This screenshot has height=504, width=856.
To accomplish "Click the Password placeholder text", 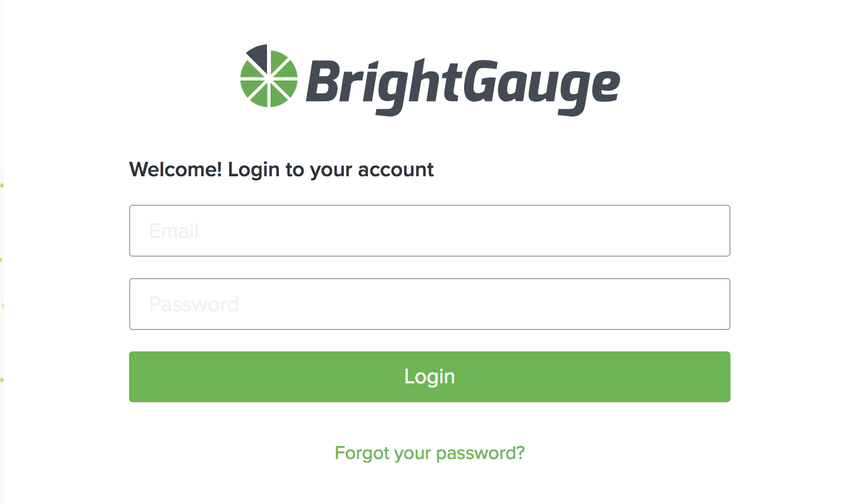I will [194, 304].
